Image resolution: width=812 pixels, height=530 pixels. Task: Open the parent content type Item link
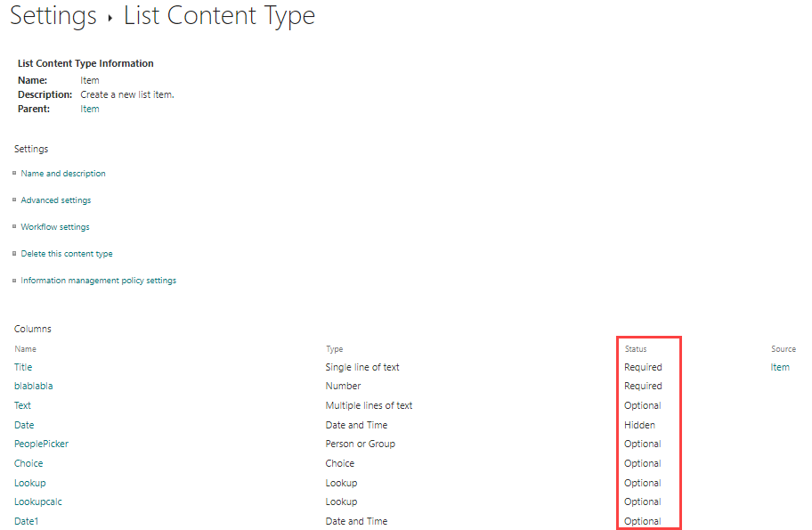point(90,109)
